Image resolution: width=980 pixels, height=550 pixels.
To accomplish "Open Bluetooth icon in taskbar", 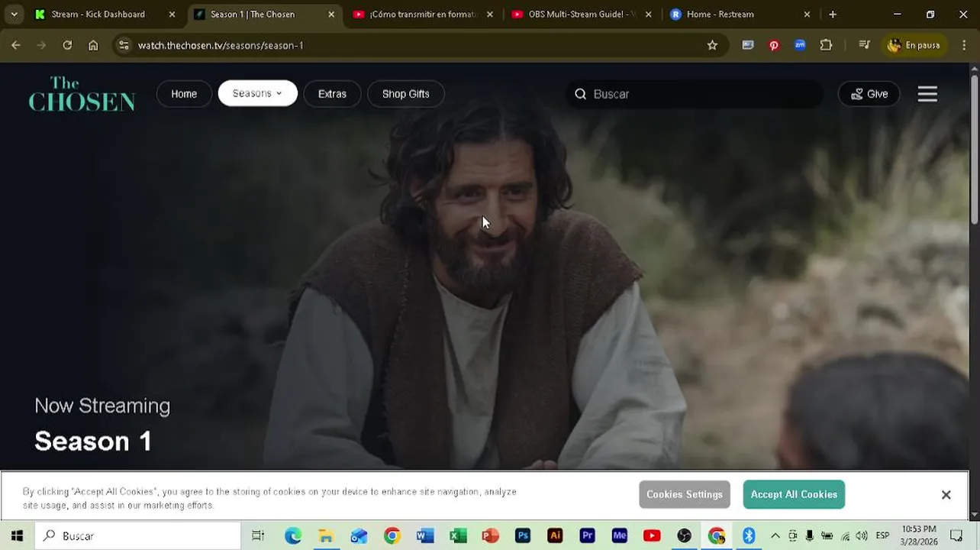I will pyautogui.click(x=749, y=535).
